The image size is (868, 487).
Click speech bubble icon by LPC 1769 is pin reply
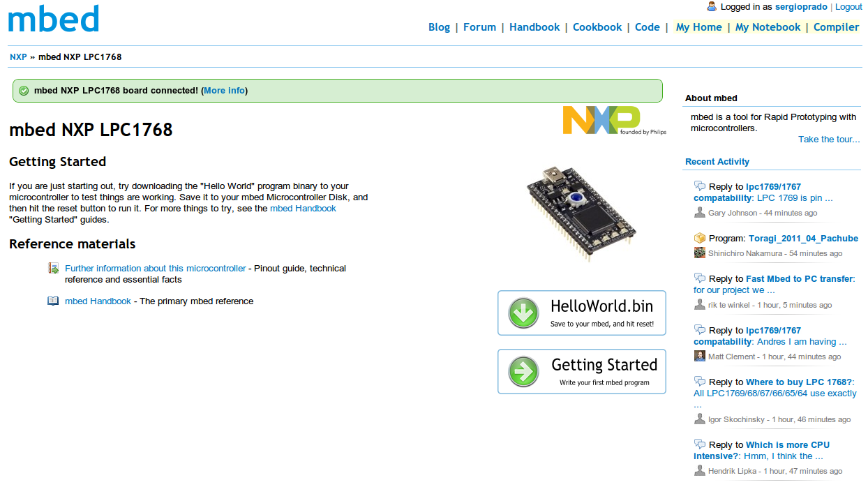[700, 186]
